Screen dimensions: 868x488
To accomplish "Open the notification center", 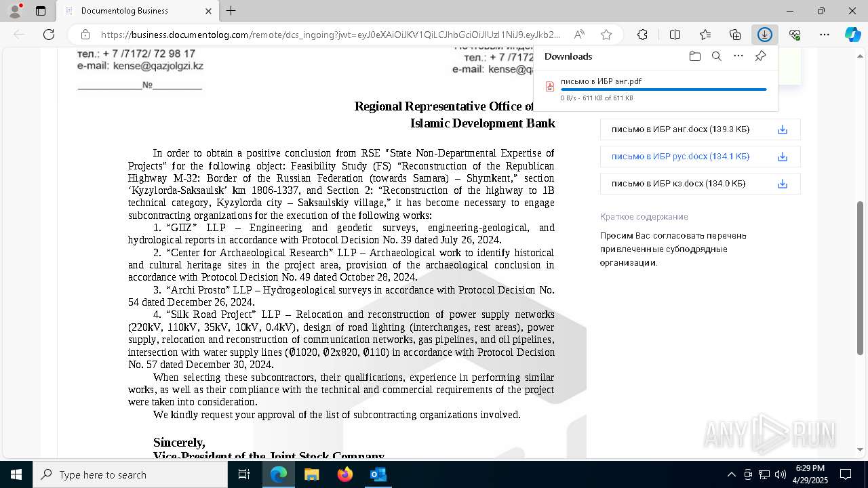I will [x=846, y=474].
